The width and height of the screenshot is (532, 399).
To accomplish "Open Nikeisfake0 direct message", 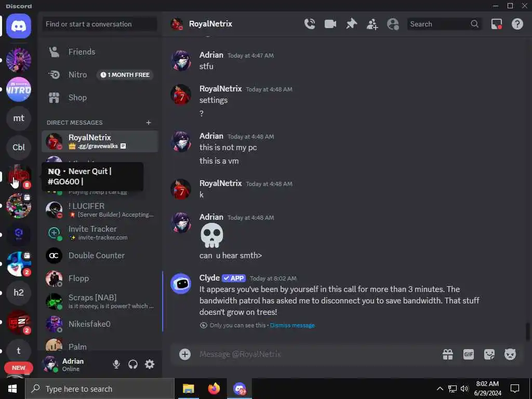I will pyautogui.click(x=99, y=324).
